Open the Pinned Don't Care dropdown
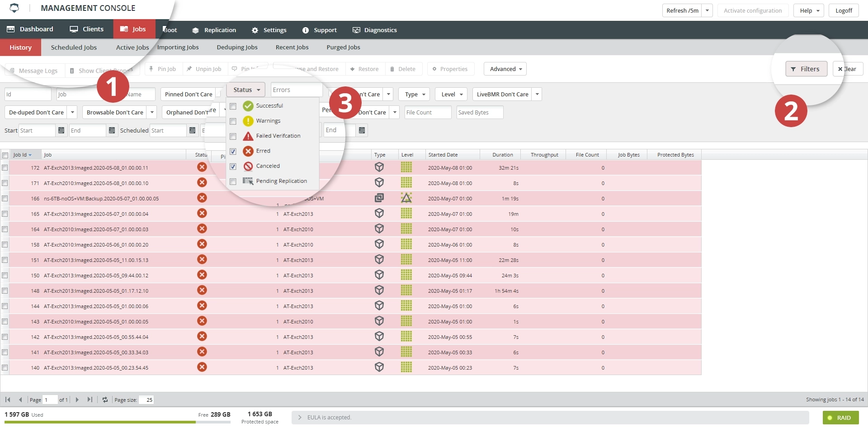This screenshot has width=868, height=428. 189,94
